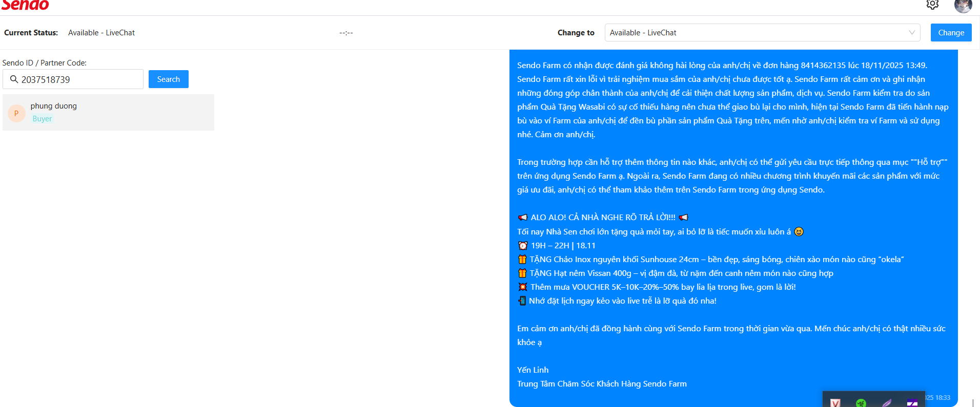The image size is (980, 407).
Task: Click the Trung Tâm Chăm Sóc Khách Hàng line
Action: [x=602, y=383]
